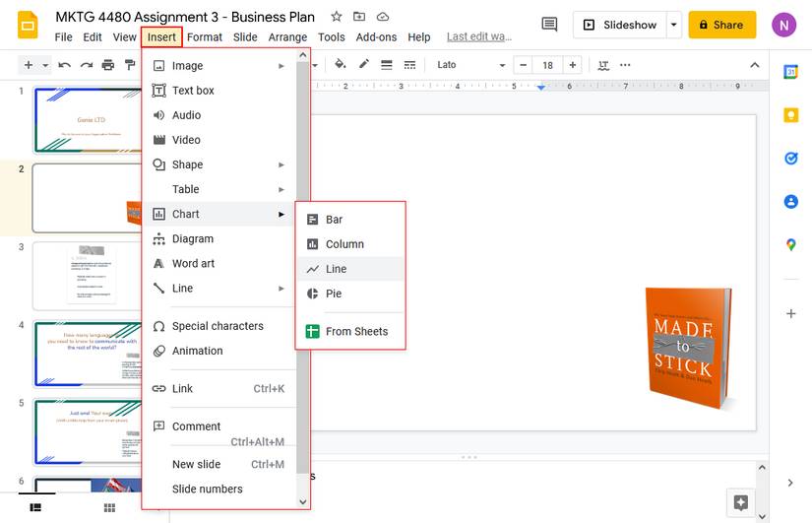Click the Slideshow button
The image size is (812, 523).
620,25
